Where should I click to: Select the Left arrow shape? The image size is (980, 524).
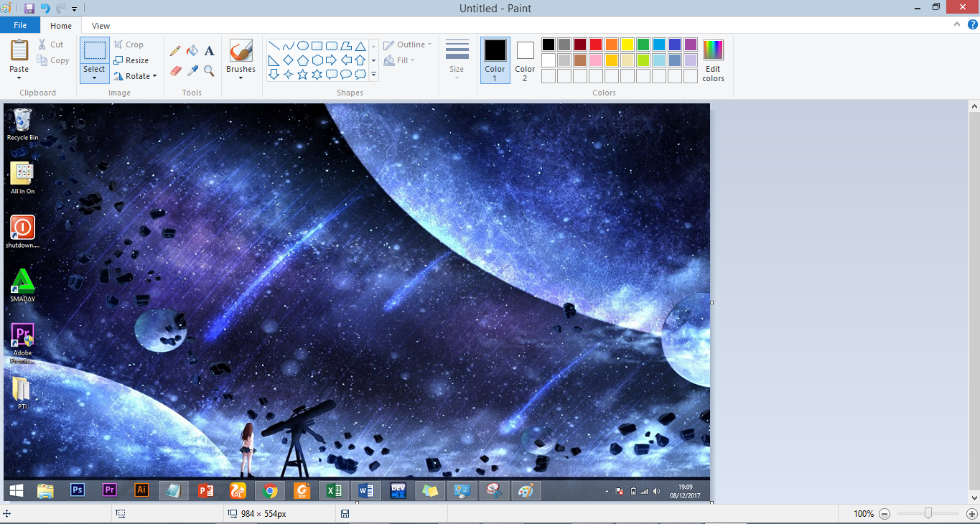pyautogui.click(x=345, y=60)
